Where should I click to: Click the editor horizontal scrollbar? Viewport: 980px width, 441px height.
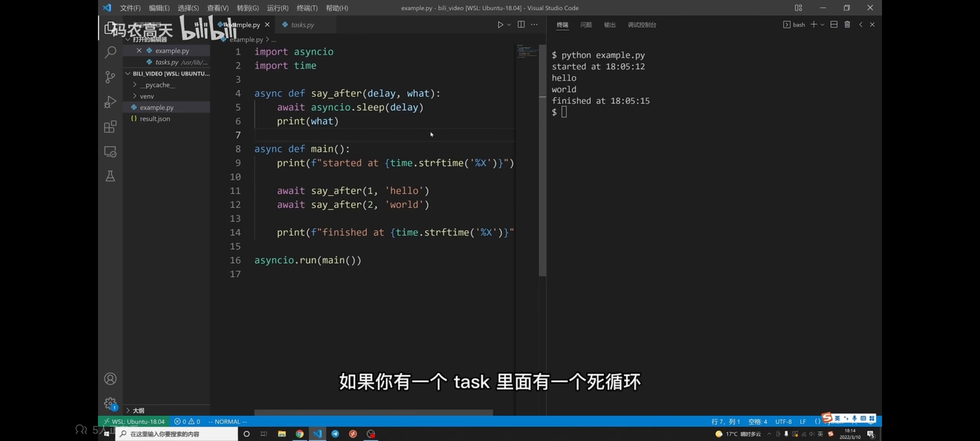(373, 412)
